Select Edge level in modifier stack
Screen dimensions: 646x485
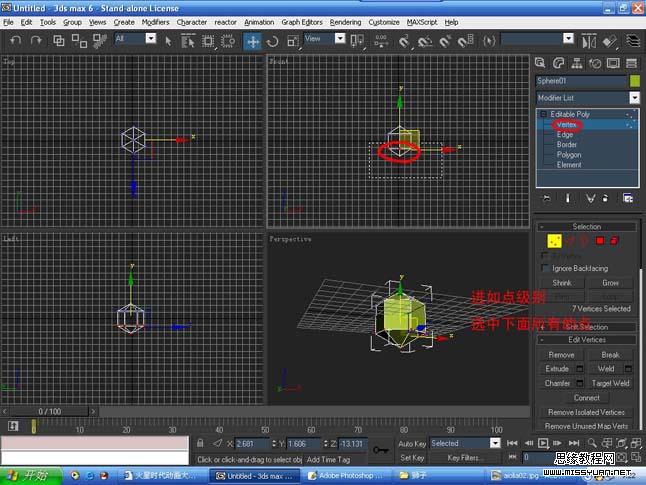click(564, 134)
